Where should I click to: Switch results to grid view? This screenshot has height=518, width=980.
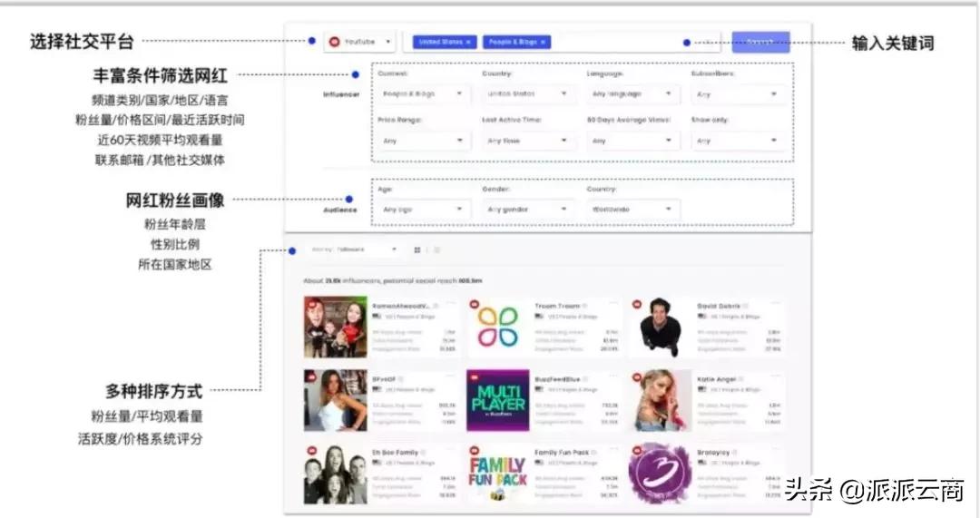(x=416, y=250)
